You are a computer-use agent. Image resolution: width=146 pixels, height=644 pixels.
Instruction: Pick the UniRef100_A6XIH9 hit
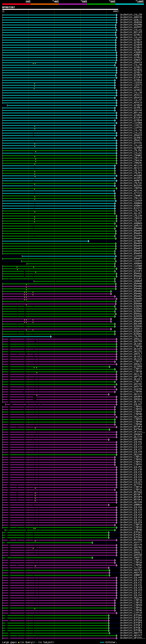tap(131, 502)
